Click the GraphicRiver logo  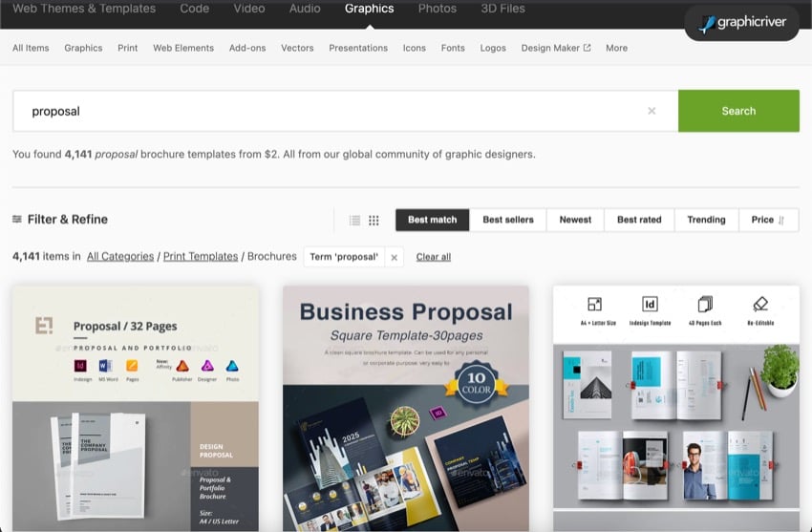742,23
